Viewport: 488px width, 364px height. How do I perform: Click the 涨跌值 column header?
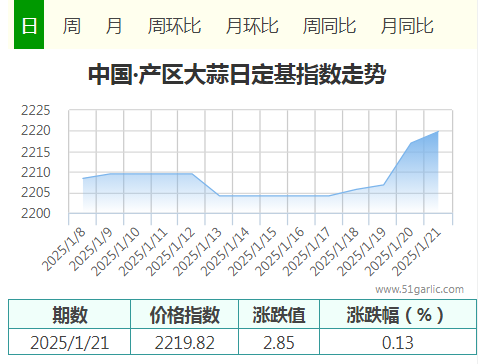(x=279, y=314)
